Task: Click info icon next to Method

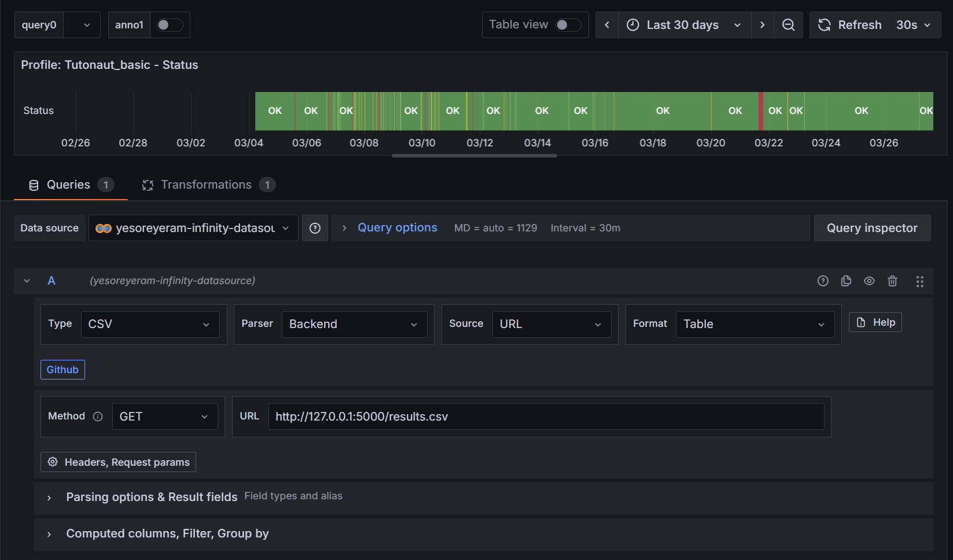Action: tap(98, 417)
